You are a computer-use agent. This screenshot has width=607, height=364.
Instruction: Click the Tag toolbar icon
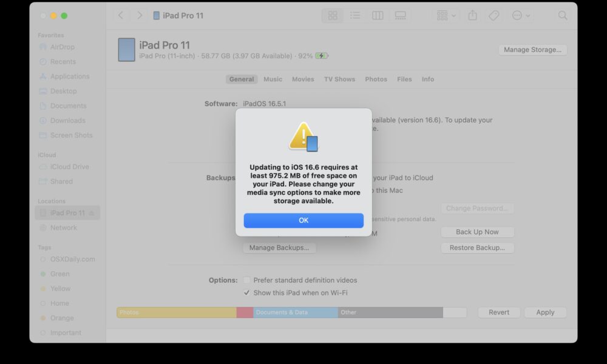(494, 16)
